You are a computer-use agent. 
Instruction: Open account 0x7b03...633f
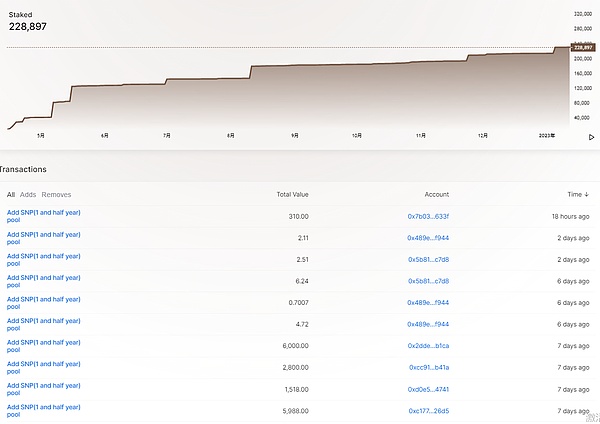428,216
